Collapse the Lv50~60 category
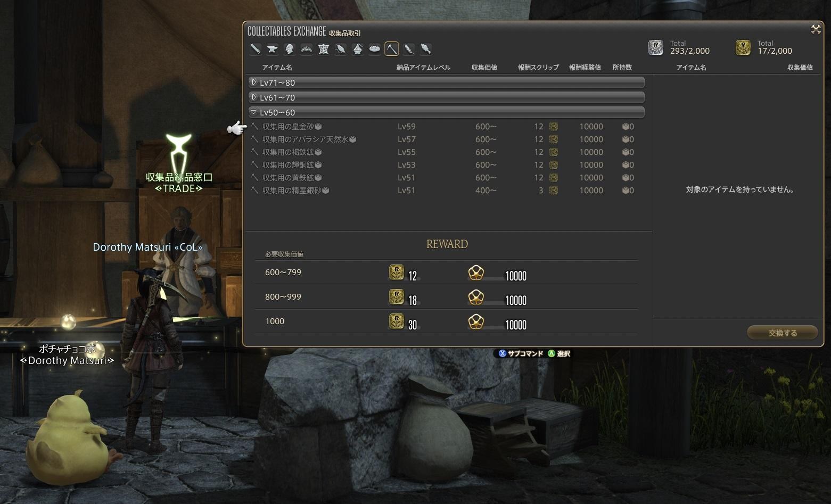The width and height of the screenshot is (831, 504). tap(447, 112)
